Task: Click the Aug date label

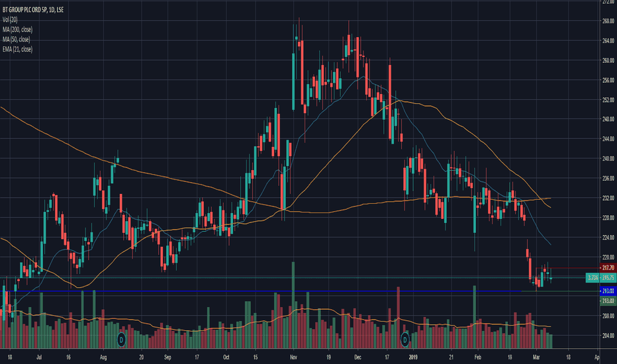Action: click(103, 357)
